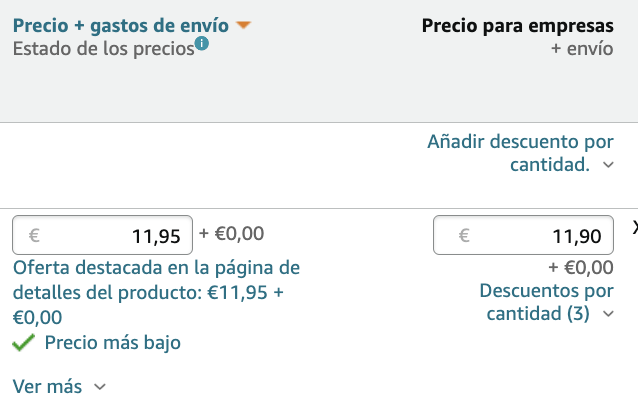Click the Precio más bajo link
Viewport: 638px width, 404px height.
coord(113,343)
